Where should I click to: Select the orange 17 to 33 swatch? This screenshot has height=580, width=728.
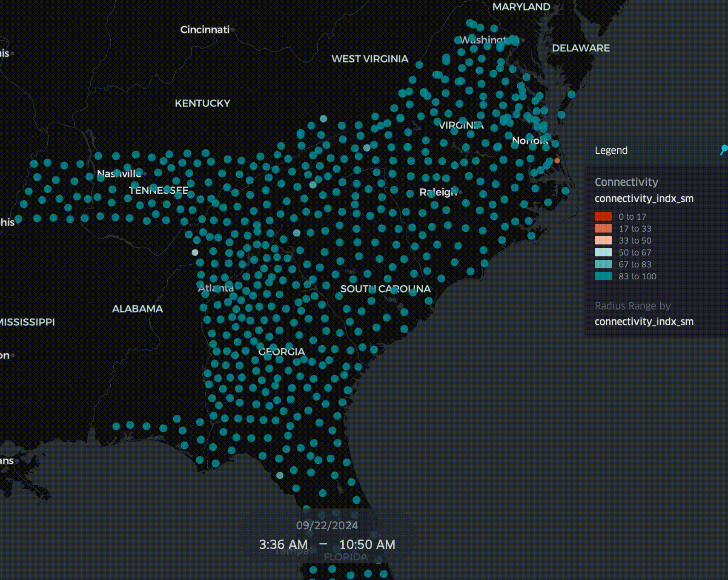coord(603,229)
